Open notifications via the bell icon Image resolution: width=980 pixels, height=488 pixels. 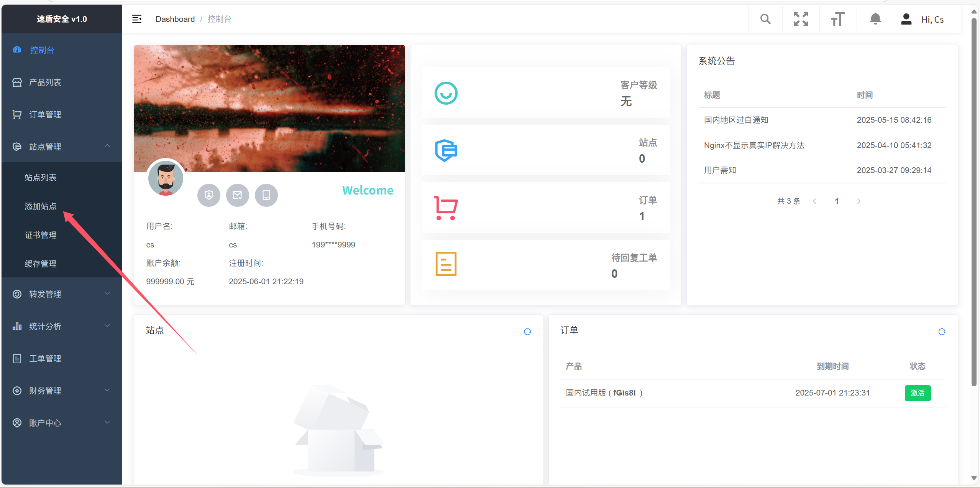tap(875, 19)
